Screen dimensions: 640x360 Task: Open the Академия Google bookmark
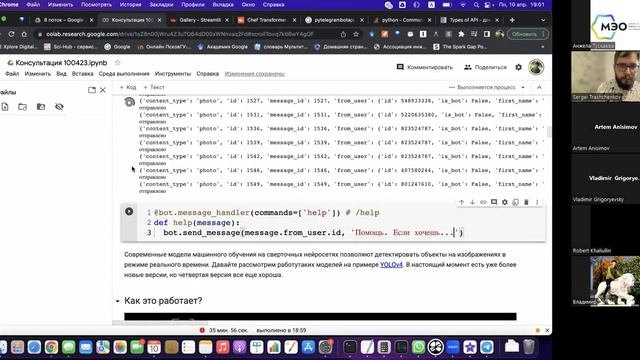click(x=223, y=47)
